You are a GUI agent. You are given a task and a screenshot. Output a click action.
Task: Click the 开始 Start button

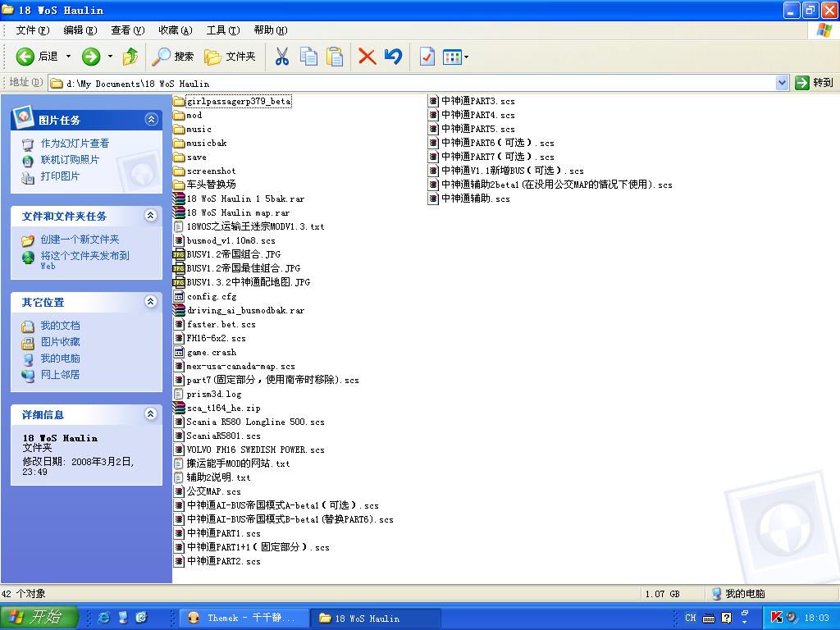coord(39,618)
